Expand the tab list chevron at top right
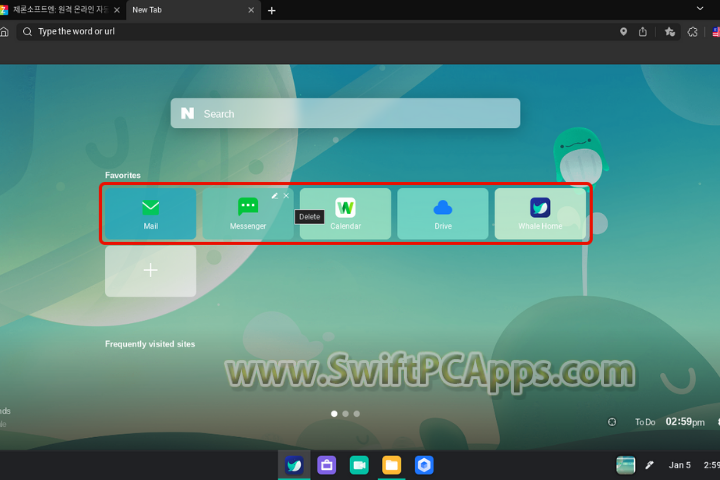 [700, 8]
